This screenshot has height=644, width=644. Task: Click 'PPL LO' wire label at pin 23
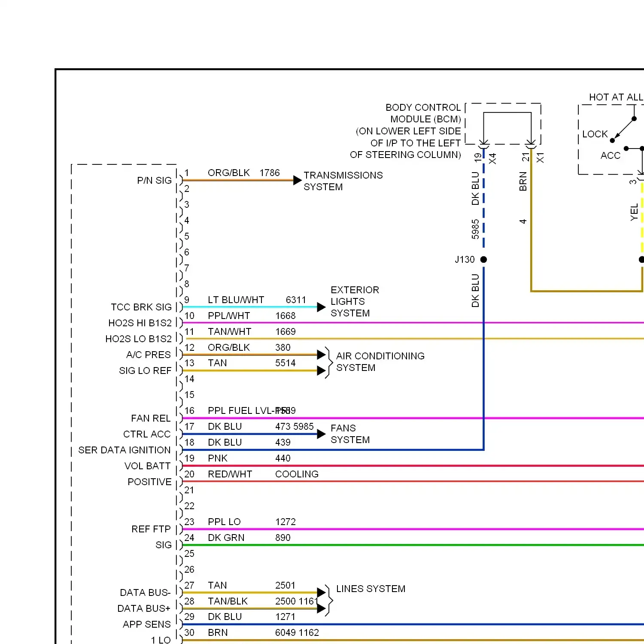(x=224, y=522)
